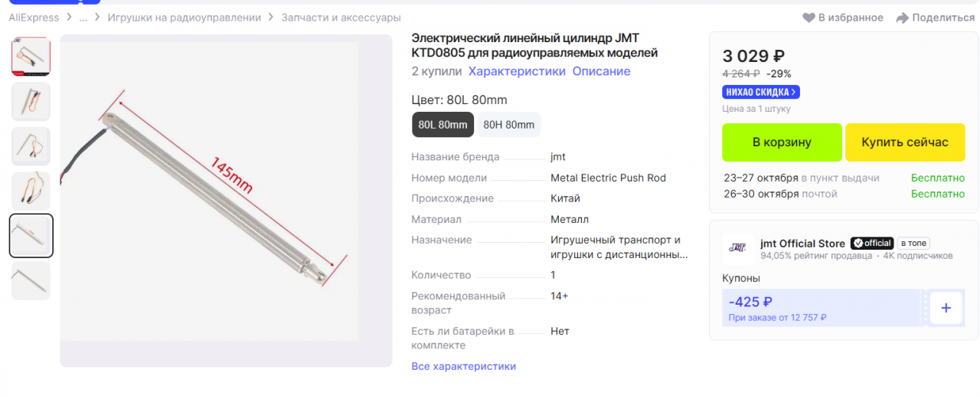Click the plus icon on coupon

coord(946,308)
